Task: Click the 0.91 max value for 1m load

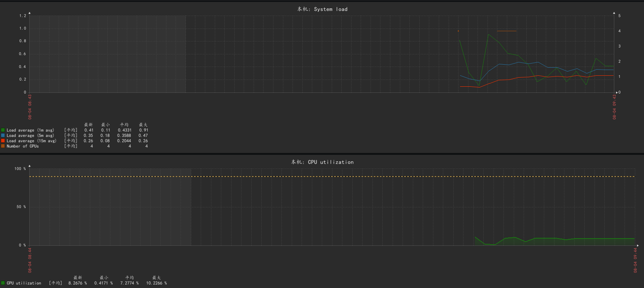Action: (144, 130)
